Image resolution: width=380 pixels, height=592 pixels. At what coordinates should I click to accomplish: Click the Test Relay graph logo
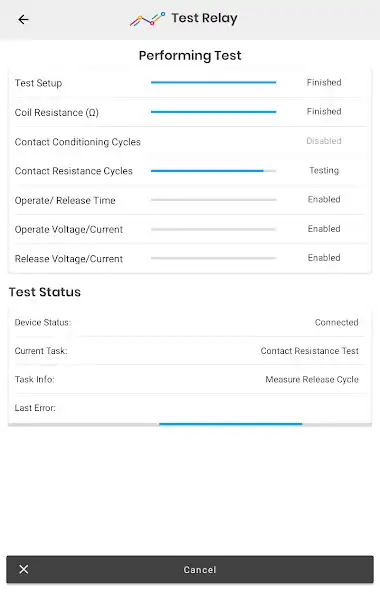147,19
